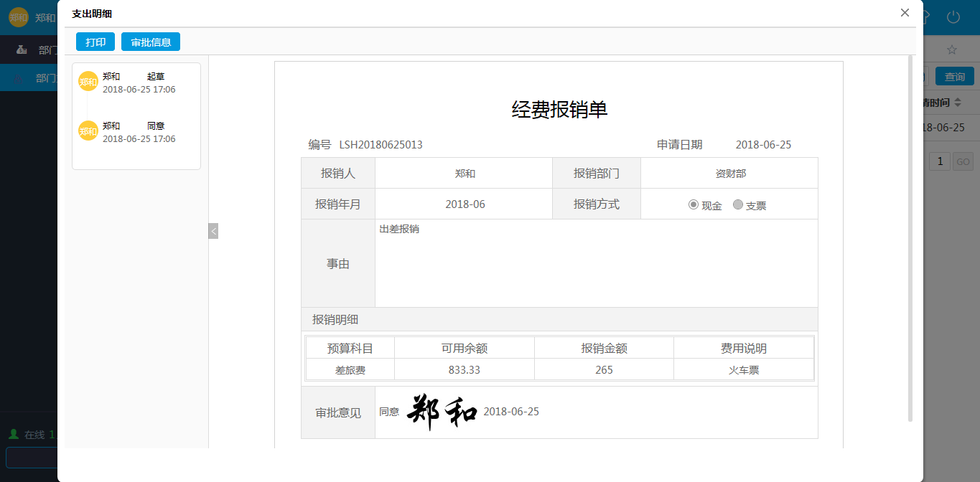Image resolution: width=980 pixels, height=482 pixels.
Task: Click the 打印 print button
Action: pyautogui.click(x=95, y=42)
